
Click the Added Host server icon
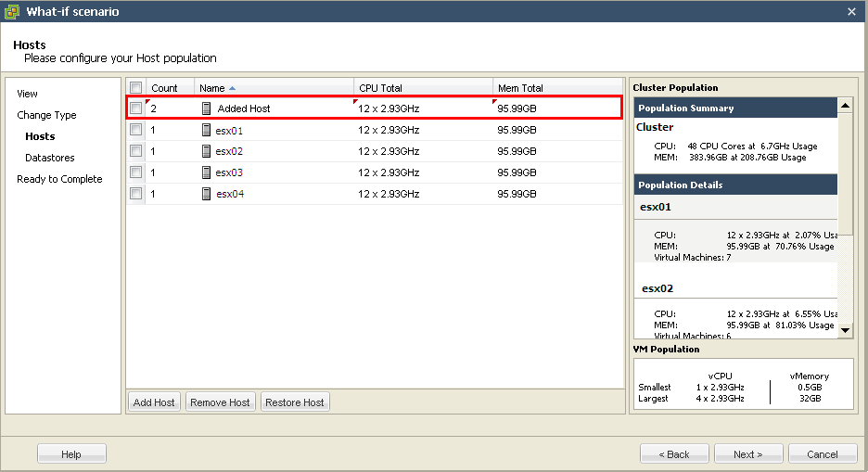pos(206,108)
